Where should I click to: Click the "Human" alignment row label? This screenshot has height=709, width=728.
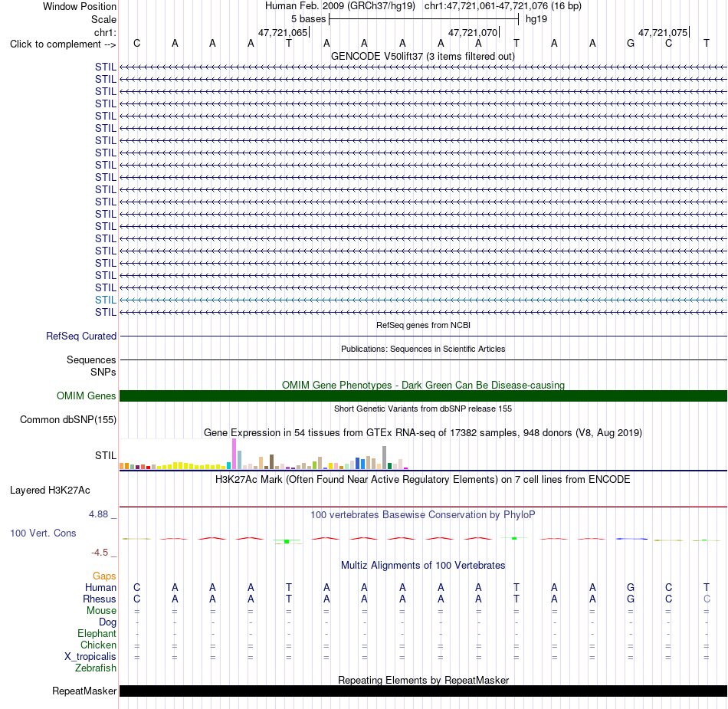100,588
